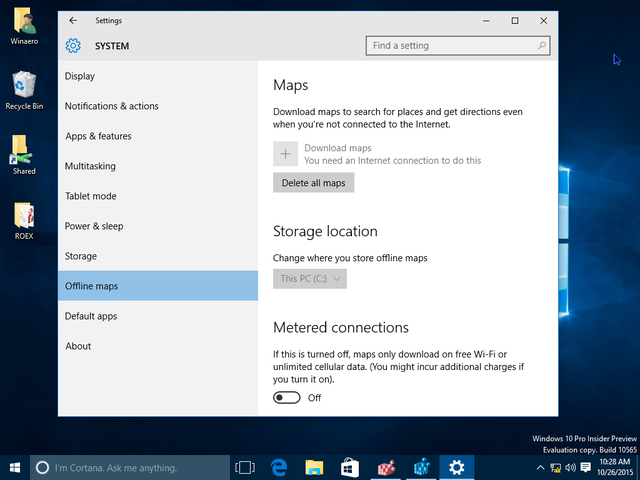This screenshot has height=480, width=640.
Task: Click the search magnifier in Find a setting
Action: point(542,46)
